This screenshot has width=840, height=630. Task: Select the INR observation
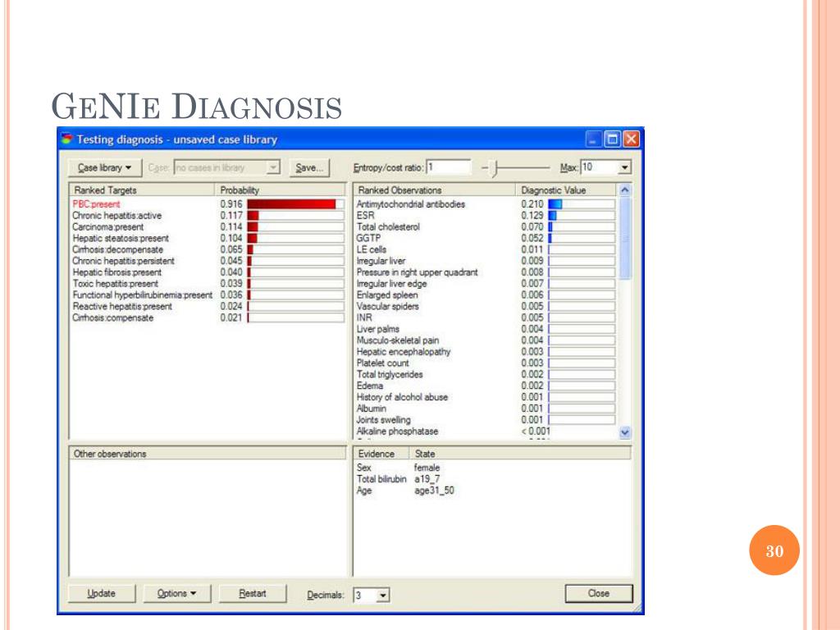[486, 317]
